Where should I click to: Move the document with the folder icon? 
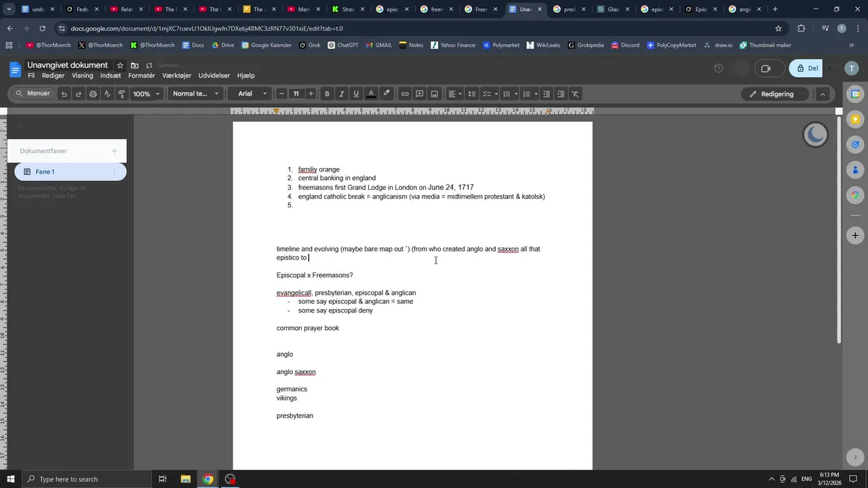coord(135,65)
